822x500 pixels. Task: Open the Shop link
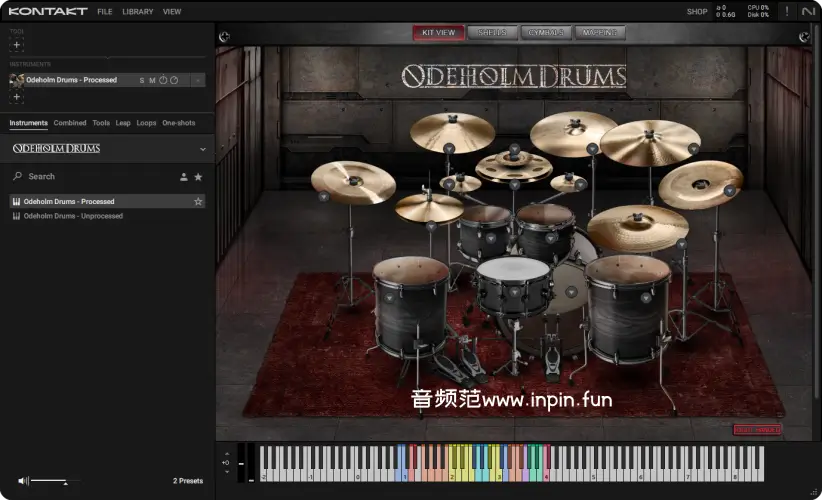pyautogui.click(x=697, y=12)
